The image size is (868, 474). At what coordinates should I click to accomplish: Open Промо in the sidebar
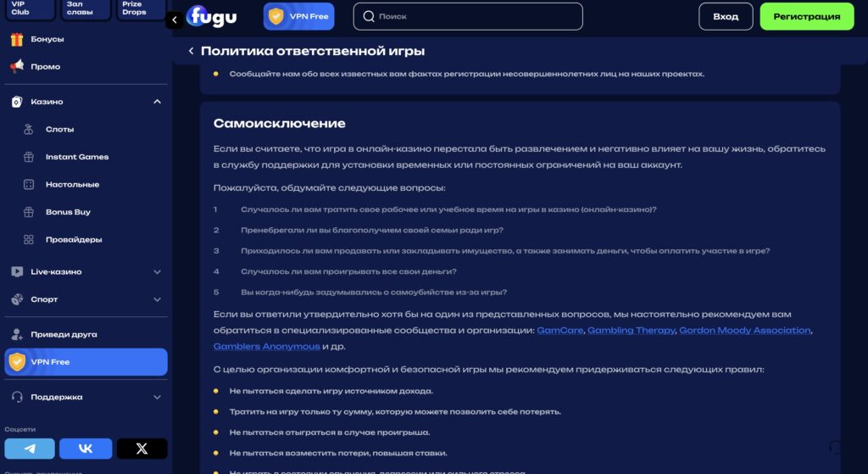click(46, 66)
